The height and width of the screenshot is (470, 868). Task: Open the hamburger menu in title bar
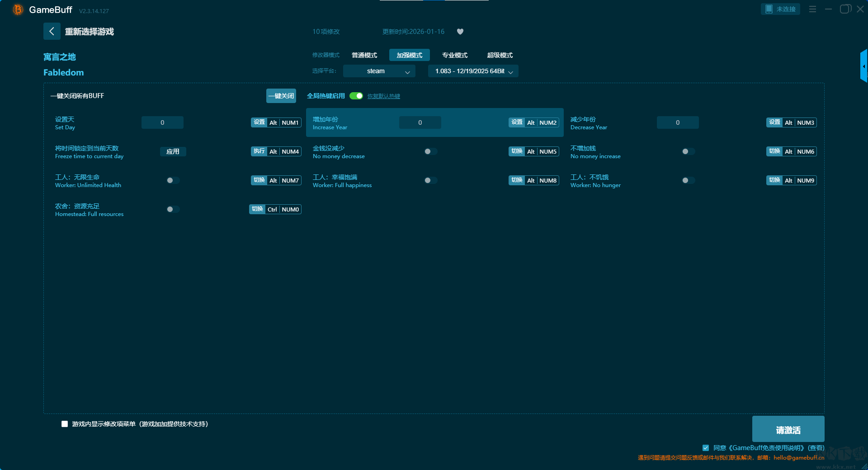coord(812,9)
